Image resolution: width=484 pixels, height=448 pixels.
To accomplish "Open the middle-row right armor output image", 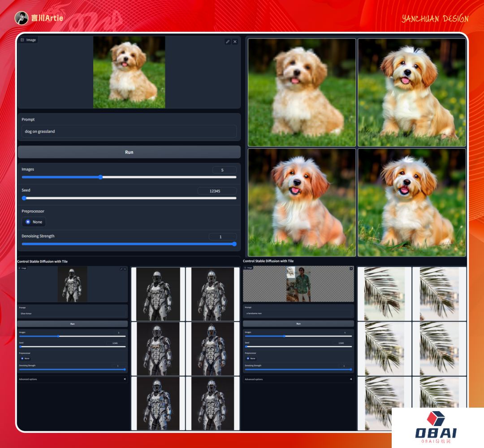I will coord(213,349).
